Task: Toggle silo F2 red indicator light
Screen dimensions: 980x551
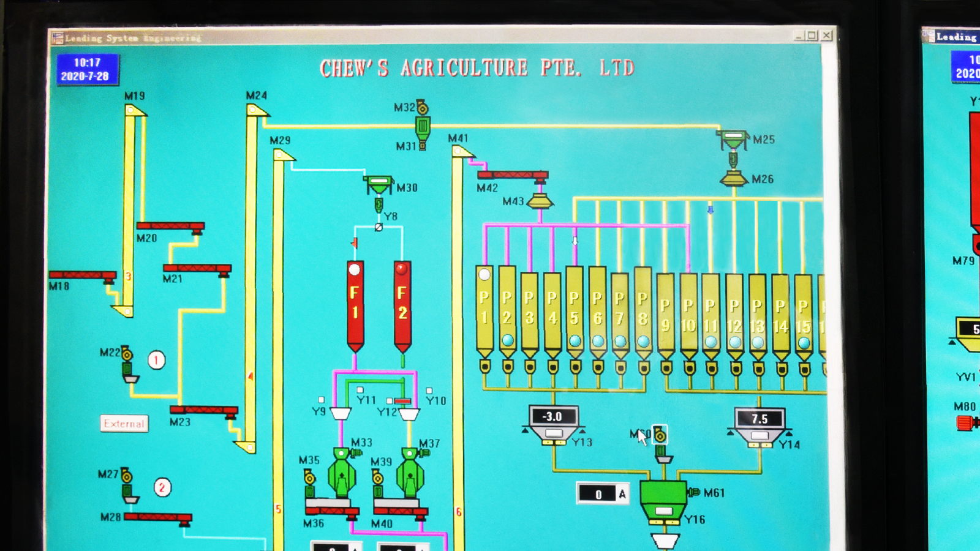Action: pos(402,269)
